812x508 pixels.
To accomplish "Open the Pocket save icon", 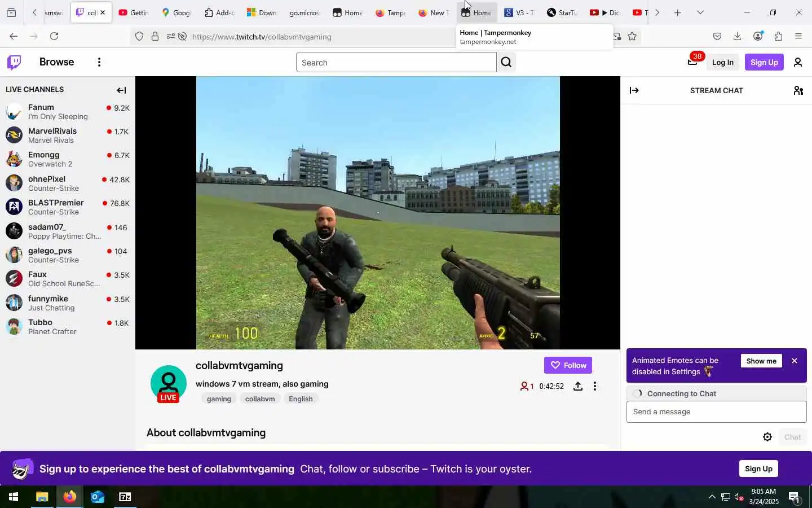I will (717, 36).
